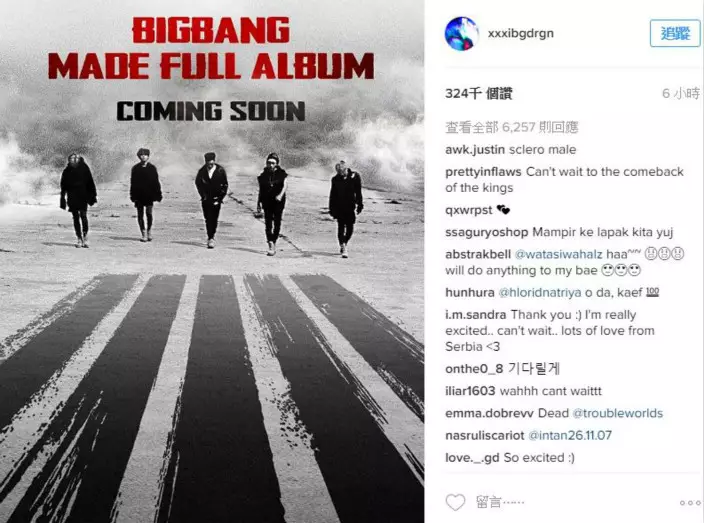This screenshot has height=523, width=704.
Task: Open ssaguryoshop commenter profile
Action: (x=487, y=232)
